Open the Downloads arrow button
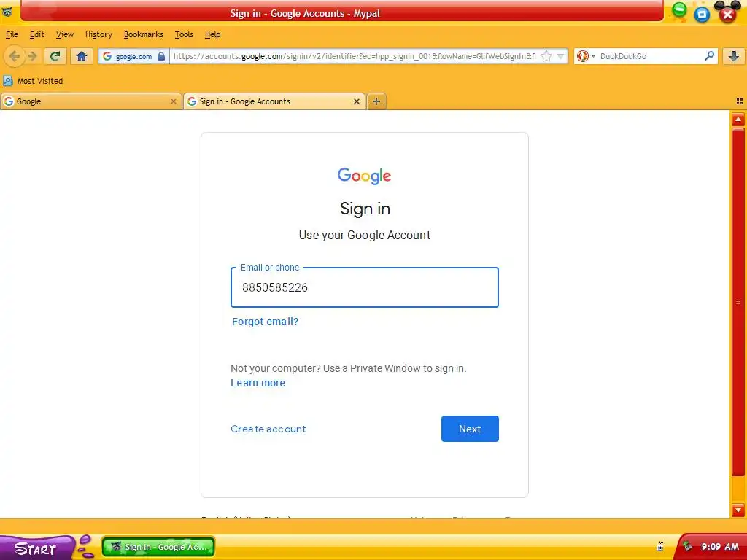747x560 pixels. point(734,56)
